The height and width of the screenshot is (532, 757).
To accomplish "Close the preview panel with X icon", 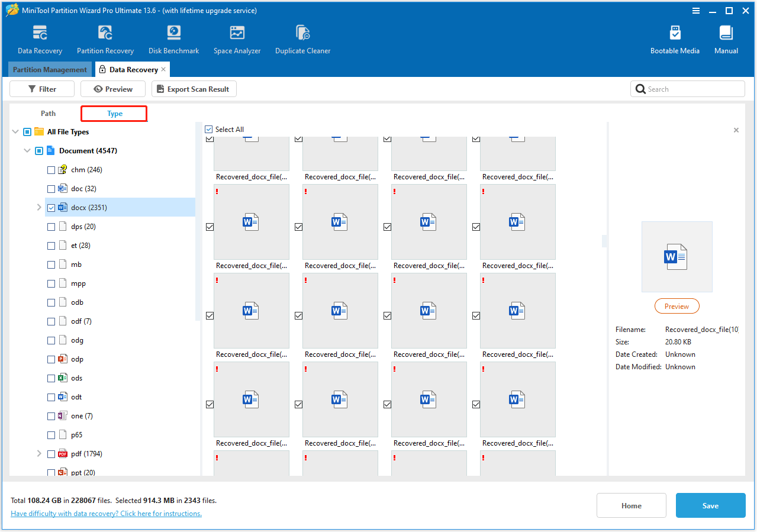I will click(736, 130).
